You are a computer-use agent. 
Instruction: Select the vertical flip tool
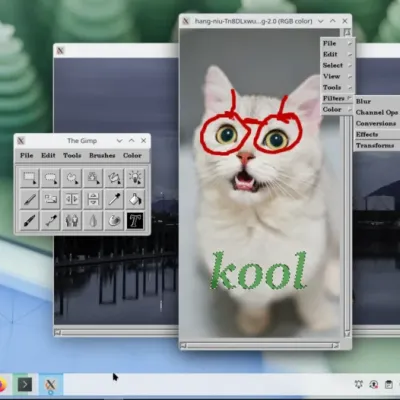click(x=93, y=199)
